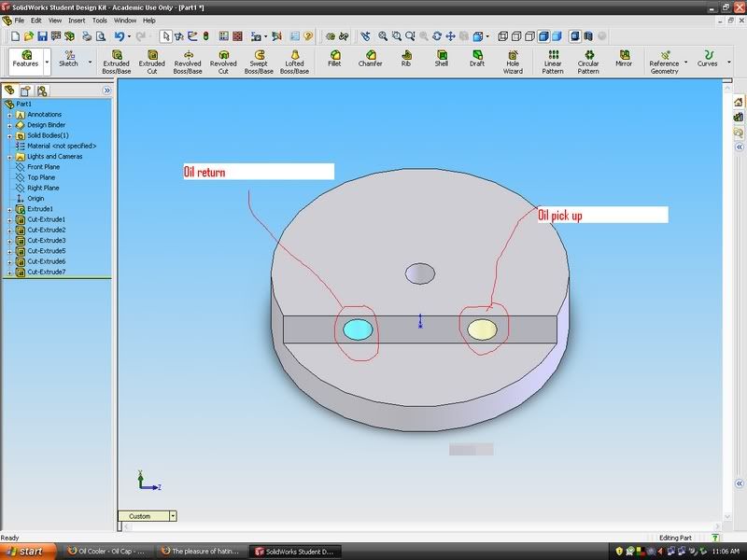The height and width of the screenshot is (560, 747).
Task: Click the Extruded Boss/Base tool
Action: click(116, 62)
